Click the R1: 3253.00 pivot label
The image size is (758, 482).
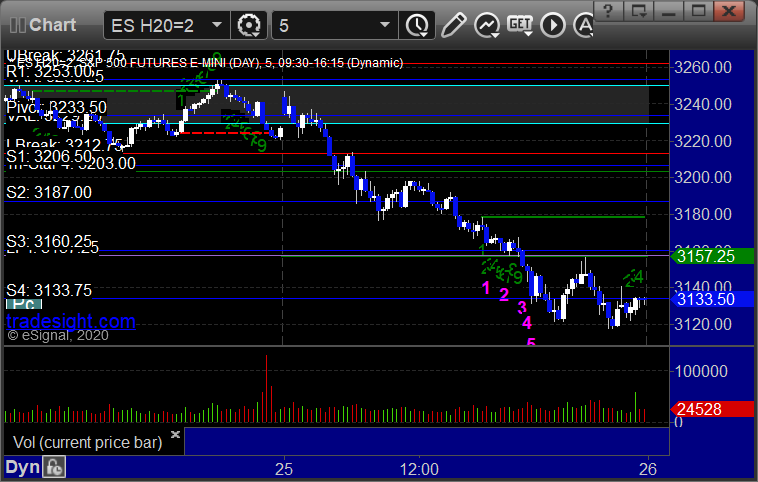coord(48,72)
